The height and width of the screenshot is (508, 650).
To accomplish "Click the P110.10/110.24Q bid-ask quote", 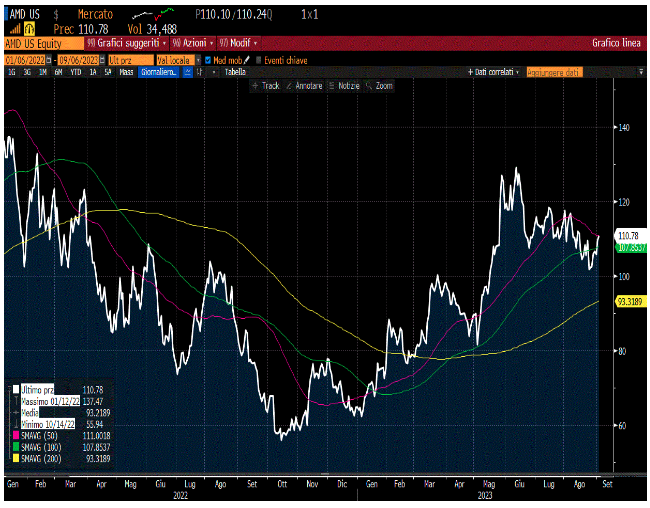I will [x=234, y=15].
